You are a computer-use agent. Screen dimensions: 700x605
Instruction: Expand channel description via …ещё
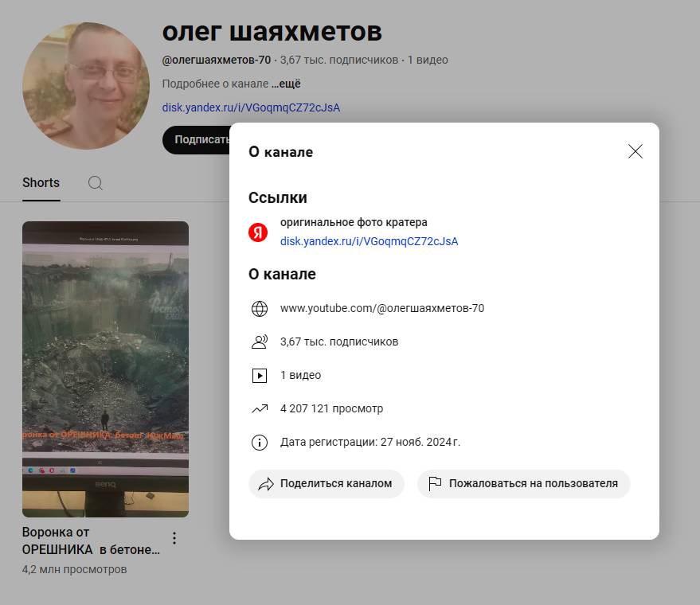pyautogui.click(x=286, y=84)
